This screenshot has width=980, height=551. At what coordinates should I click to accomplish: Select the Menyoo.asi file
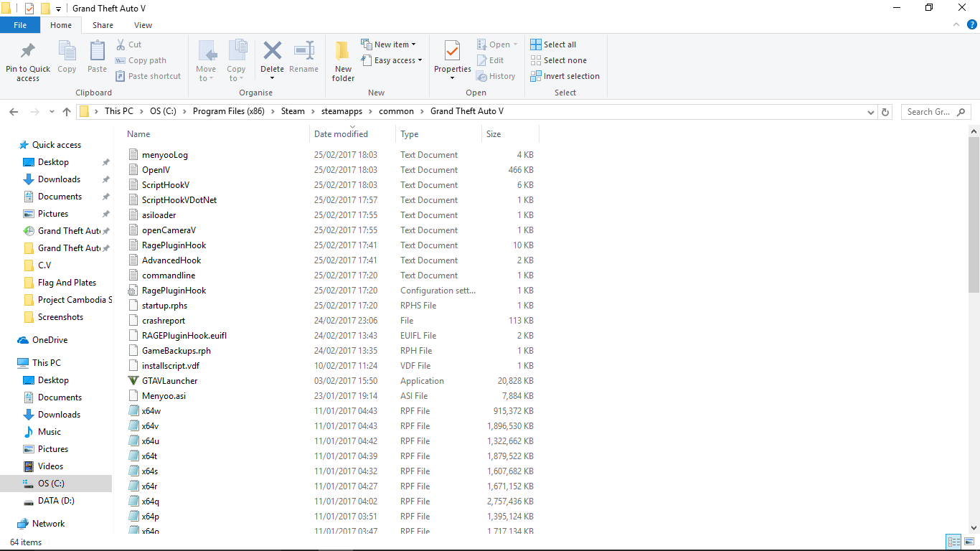click(164, 396)
